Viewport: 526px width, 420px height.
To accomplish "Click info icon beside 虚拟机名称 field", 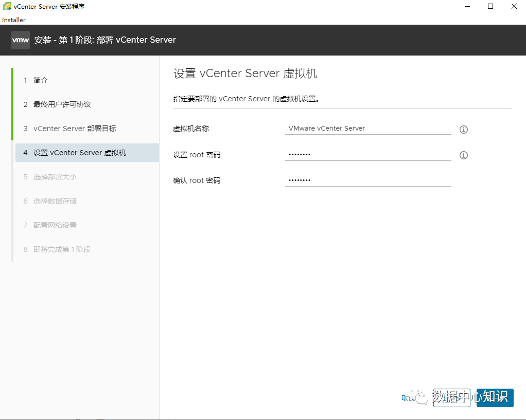I will pyautogui.click(x=463, y=130).
